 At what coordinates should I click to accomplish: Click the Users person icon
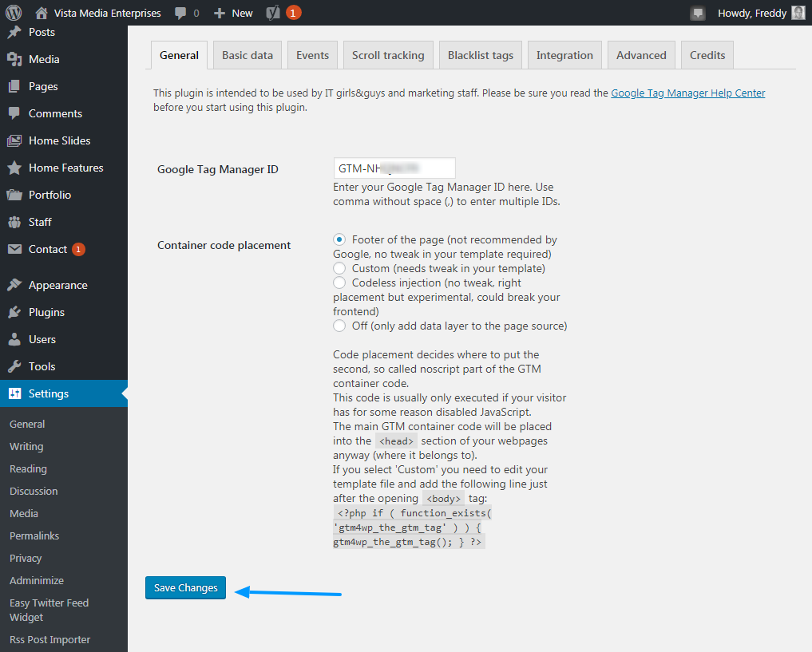(14, 339)
